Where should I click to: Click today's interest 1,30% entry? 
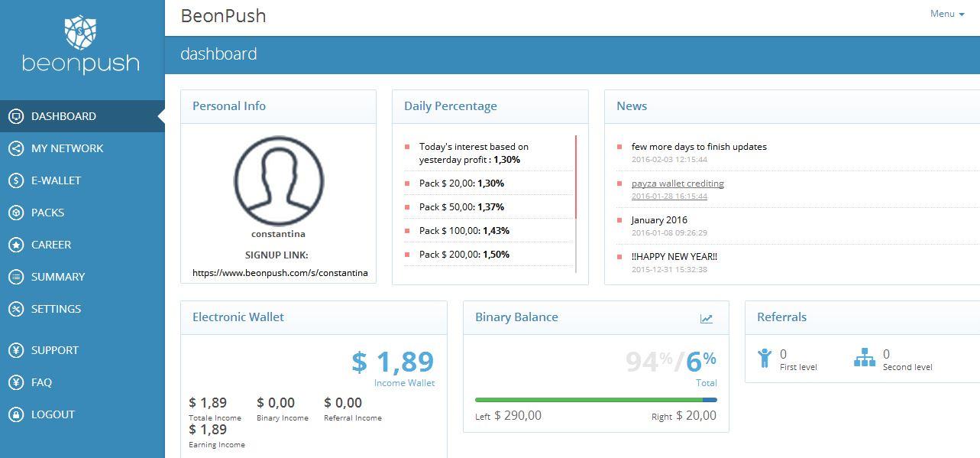pyautogui.click(x=489, y=153)
